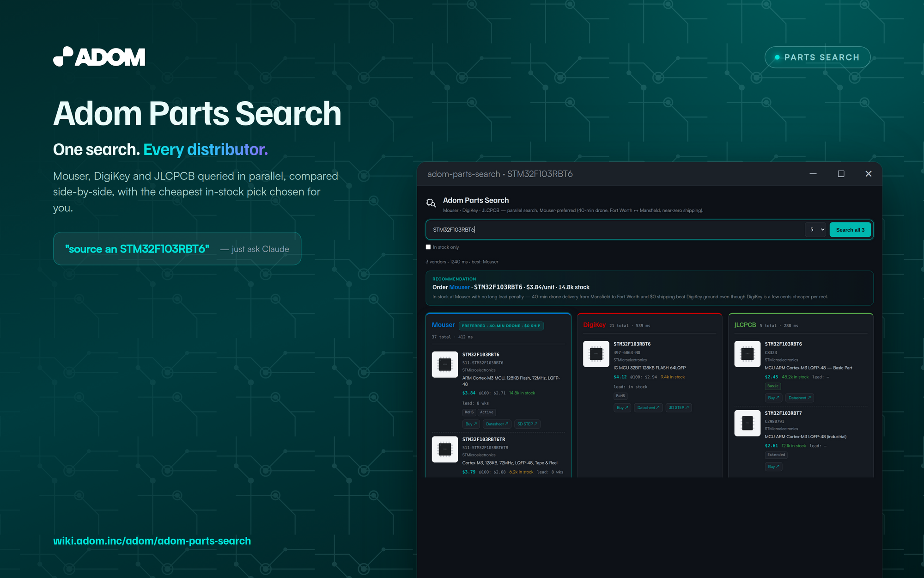This screenshot has width=924, height=578.
Task: Click the 14.8k in stock label
Action: tap(522, 393)
